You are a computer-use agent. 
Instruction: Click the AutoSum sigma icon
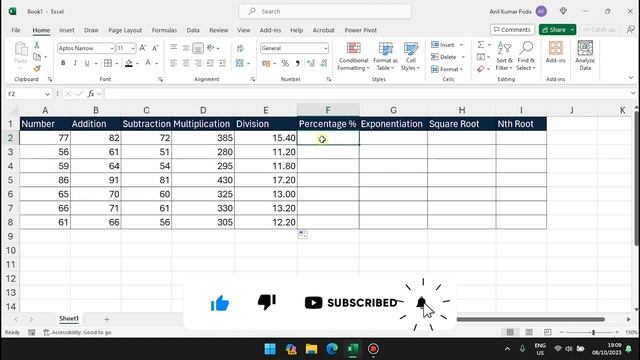(481, 44)
